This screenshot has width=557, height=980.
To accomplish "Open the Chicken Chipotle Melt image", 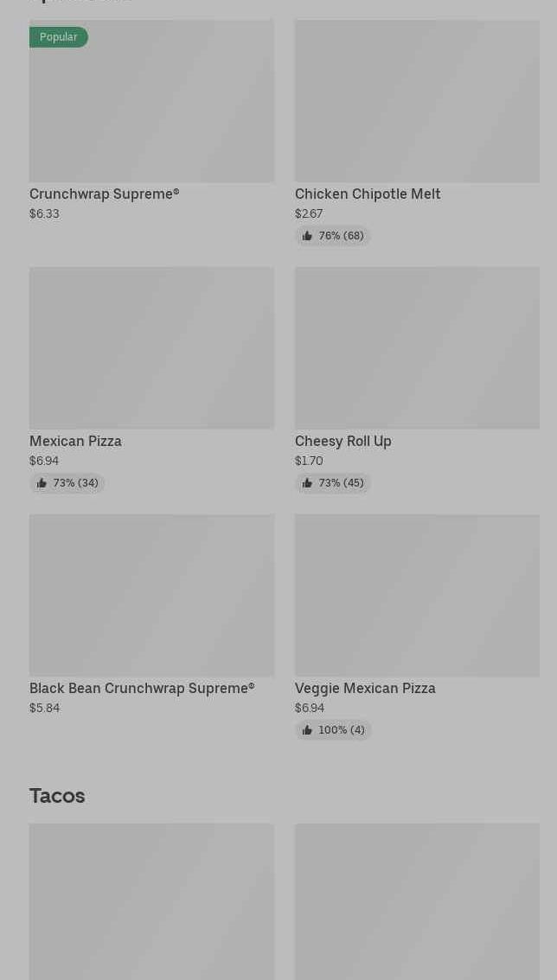I will 417,101.
